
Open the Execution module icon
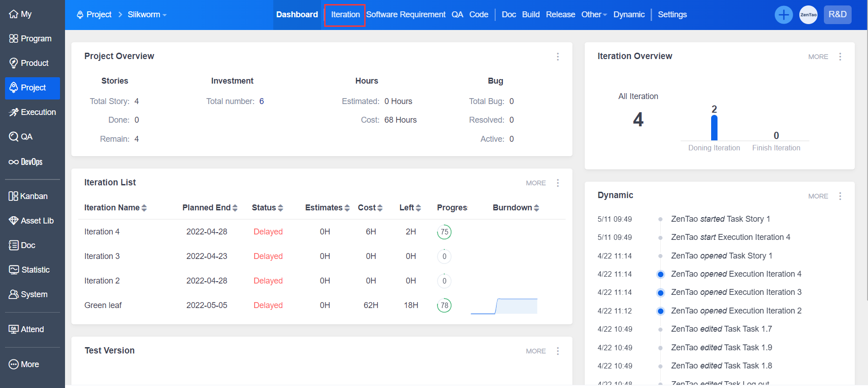(x=14, y=112)
